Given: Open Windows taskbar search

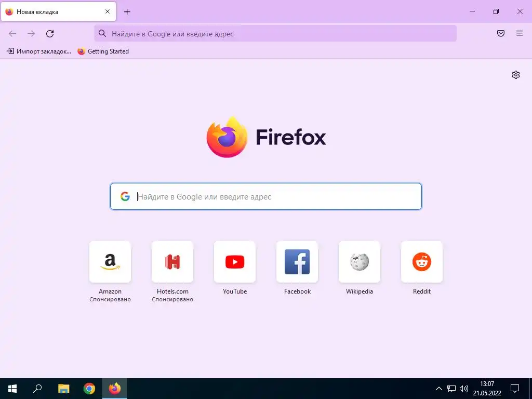Looking at the screenshot, I should click(37, 389).
